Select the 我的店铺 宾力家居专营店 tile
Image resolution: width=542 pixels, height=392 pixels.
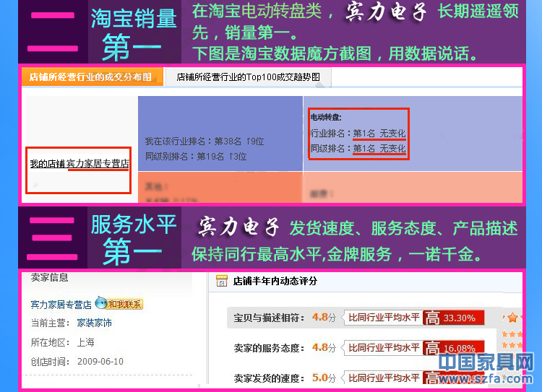pos(79,165)
